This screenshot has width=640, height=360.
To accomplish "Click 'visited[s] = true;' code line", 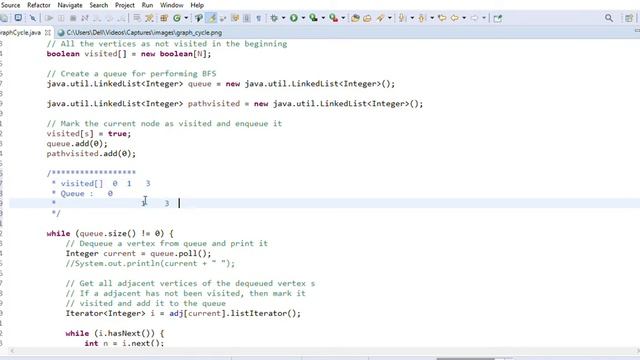I will click(x=89, y=133).
